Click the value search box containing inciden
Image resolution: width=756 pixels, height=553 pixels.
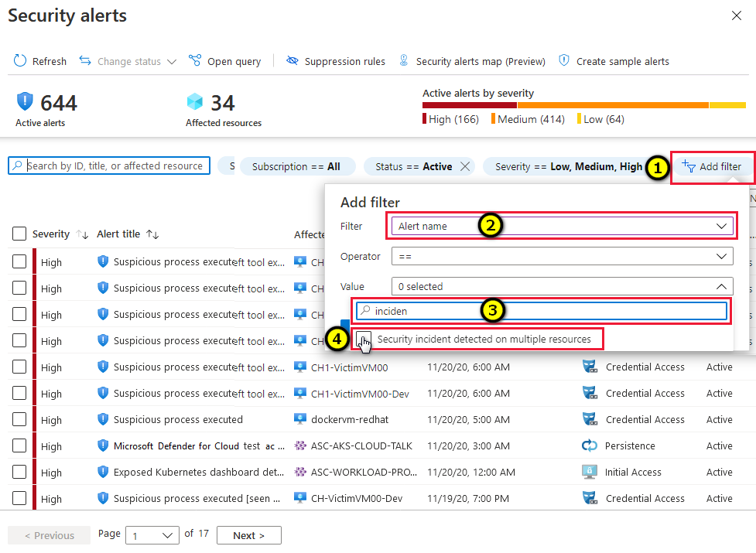tap(542, 311)
